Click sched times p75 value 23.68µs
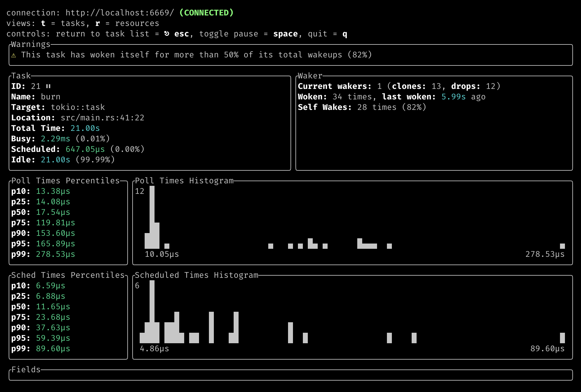Screen dimensions: 581x392 click(53, 317)
